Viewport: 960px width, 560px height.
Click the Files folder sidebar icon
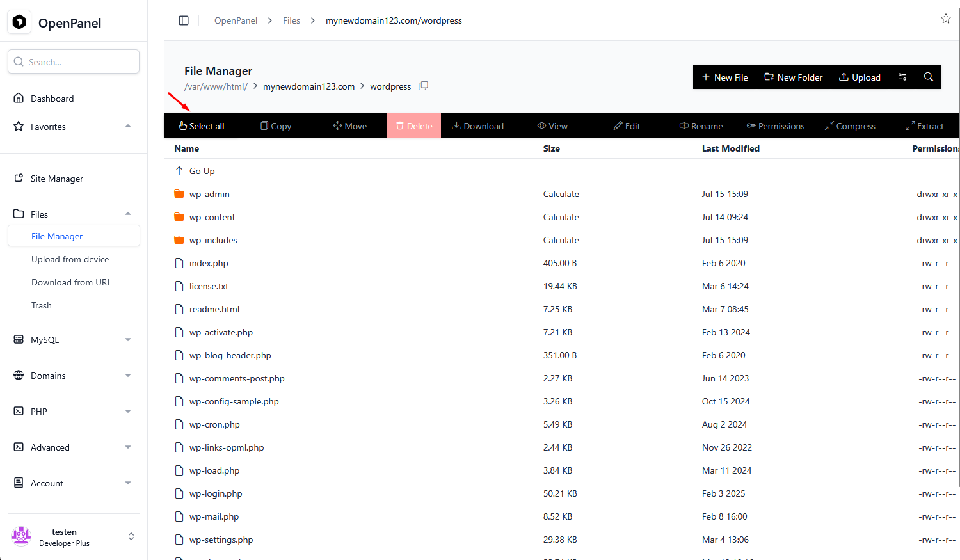coord(19,214)
